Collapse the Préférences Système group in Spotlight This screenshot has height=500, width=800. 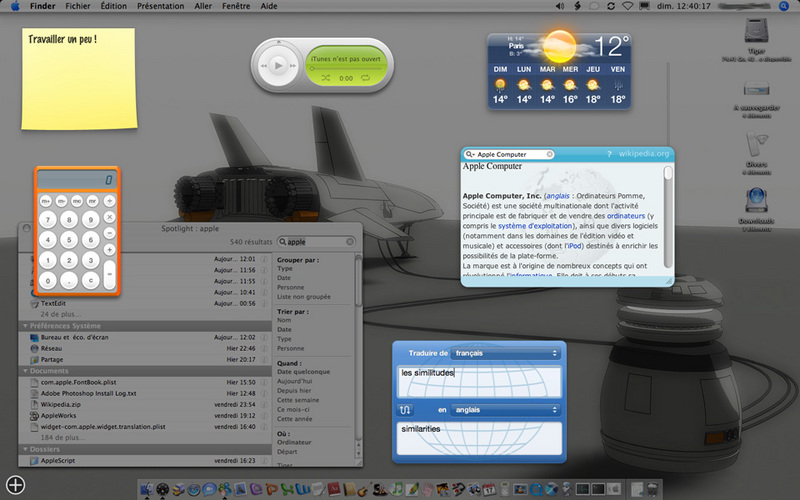(x=25, y=326)
